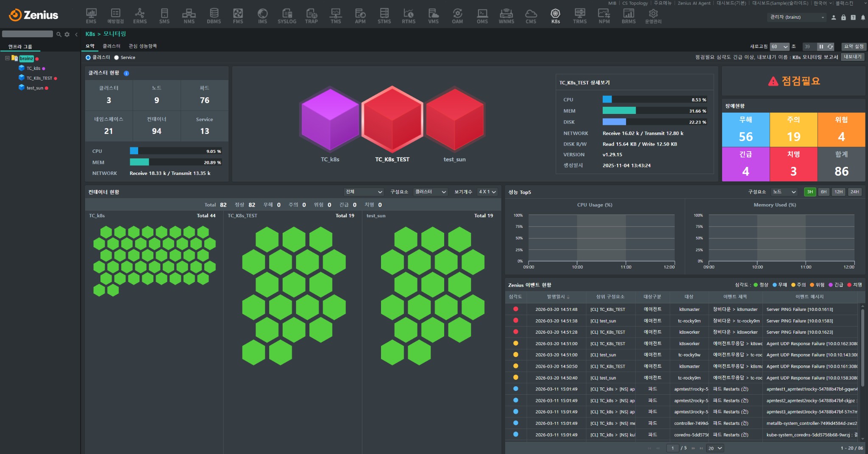Open container 구성요소 클러스터 dropdown
868x454 pixels.
coord(430,192)
